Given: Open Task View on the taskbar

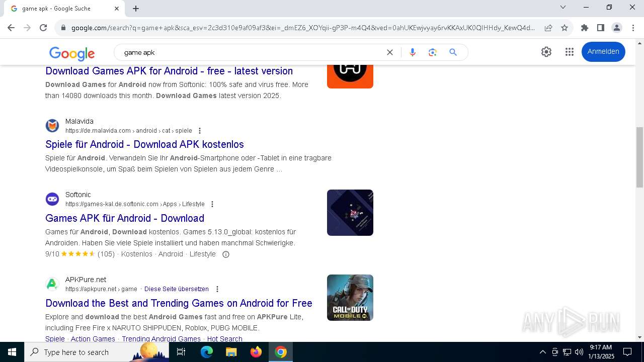Looking at the screenshot, I should pos(181,352).
